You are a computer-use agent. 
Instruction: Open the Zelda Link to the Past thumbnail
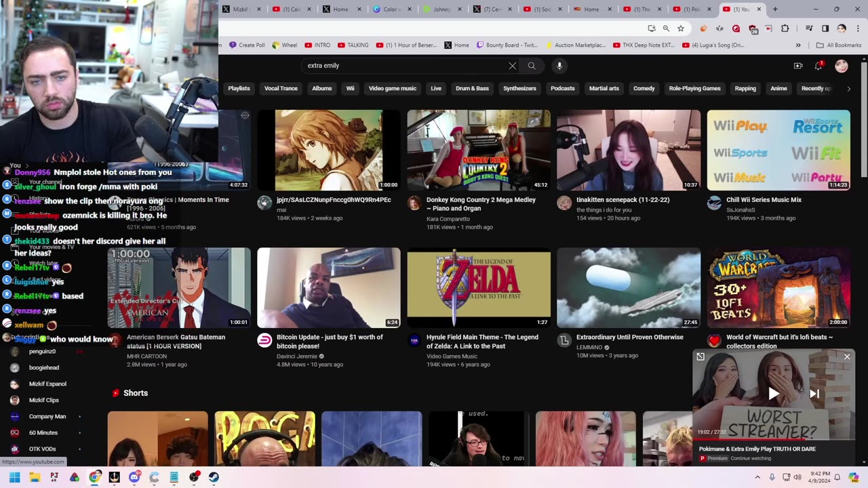(x=479, y=288)
